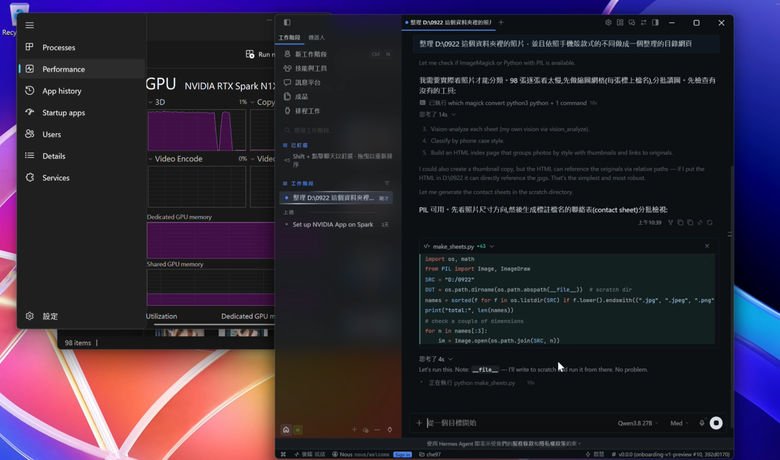Viewport: 780px width, 460px height.
Task: Copy the message with first copy icon
Action: pyautogui.click(x=681, y=223)
